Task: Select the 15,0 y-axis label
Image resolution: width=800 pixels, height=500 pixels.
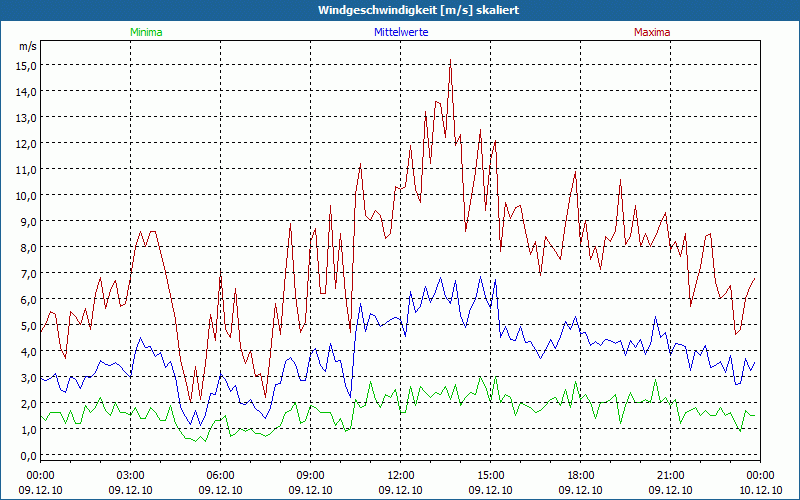Action: 26,65
